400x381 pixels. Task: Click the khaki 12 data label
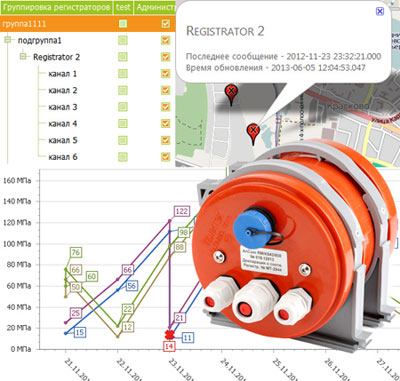128,327
